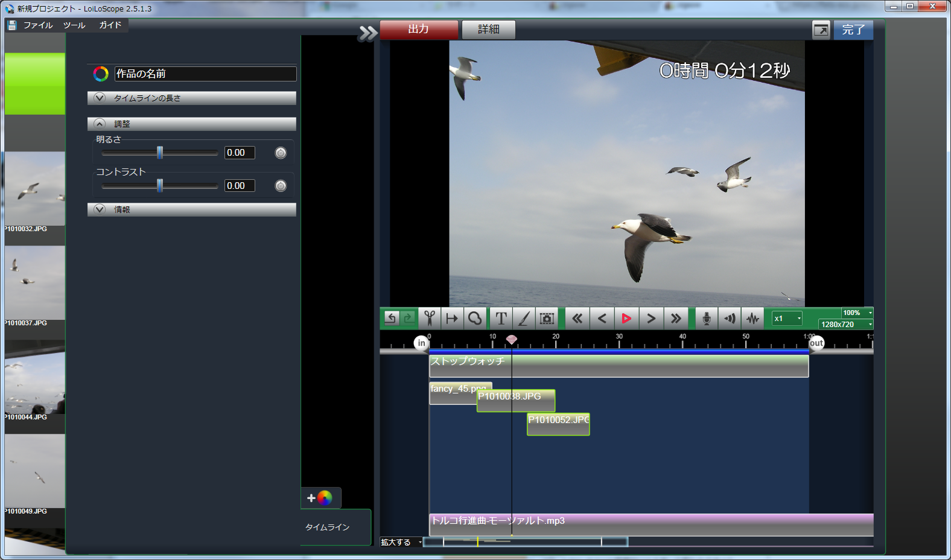Select the scissors cut tool
951x560 pixels.
(430, 318)
